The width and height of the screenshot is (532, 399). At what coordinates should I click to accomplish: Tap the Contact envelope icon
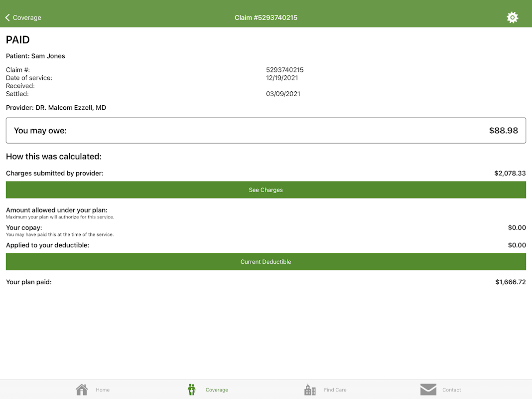point(428,390)
